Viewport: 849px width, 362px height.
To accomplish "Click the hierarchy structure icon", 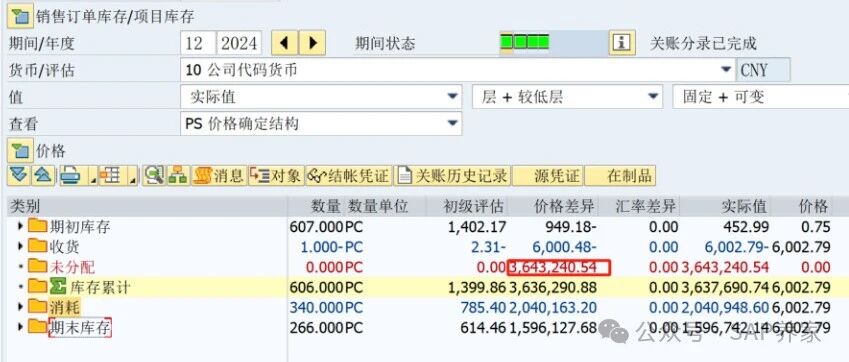I will pyautogui.click(x=178, y=175).
